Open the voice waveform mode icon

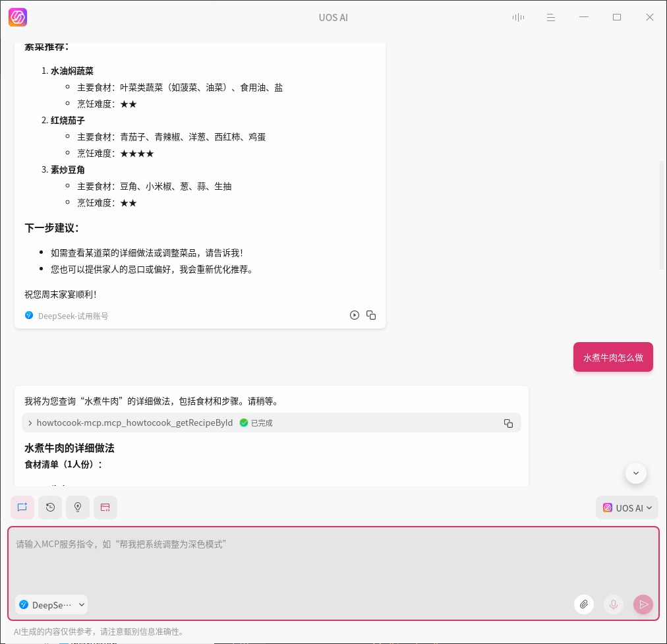(x=518, y=17)
